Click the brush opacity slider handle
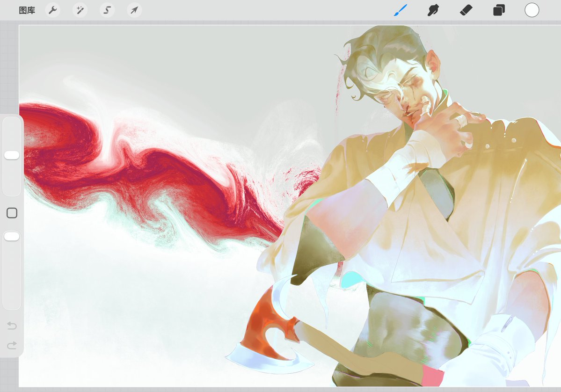 pos(11,236)
